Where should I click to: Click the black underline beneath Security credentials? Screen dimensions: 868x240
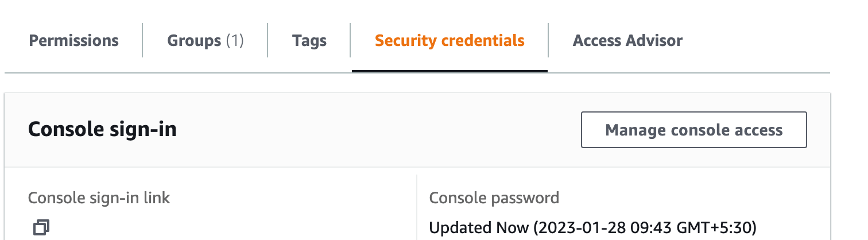click(x=449, y=71)
